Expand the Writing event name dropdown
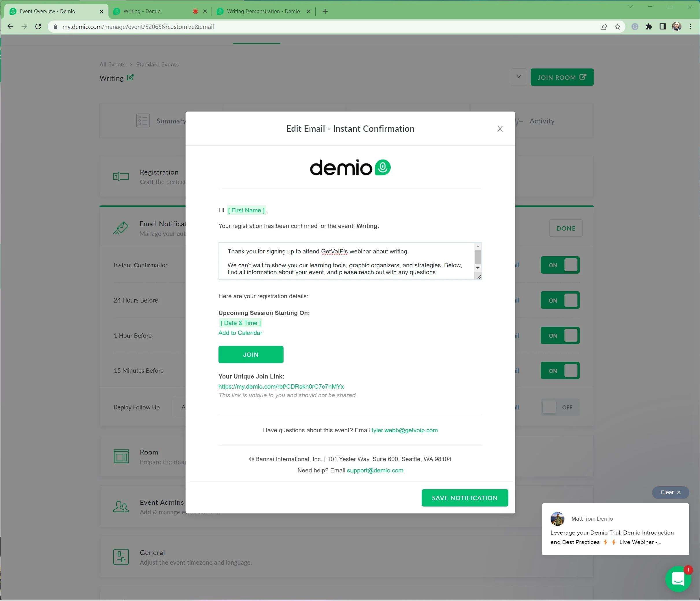This screenshot has height=601, width=700. click(517, 77)
